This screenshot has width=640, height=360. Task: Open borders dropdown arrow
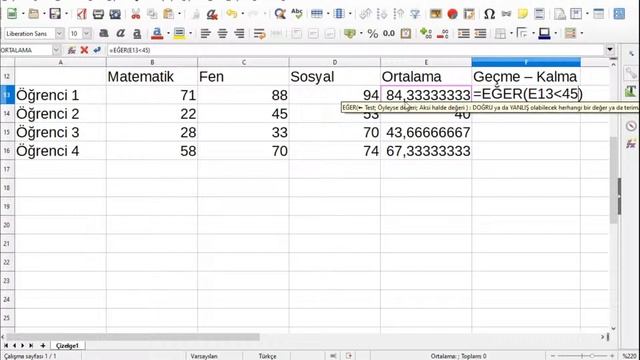click(x=511, y=33)
